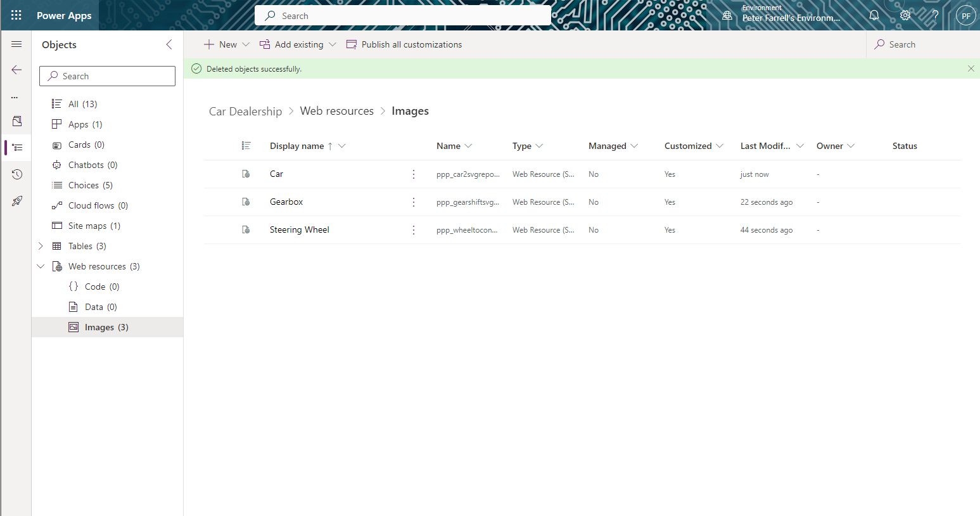Open the Car Dealership breadcrumb link
This screenshot has width=980, height=516.
pyautogui.click(x=245, y=111)
